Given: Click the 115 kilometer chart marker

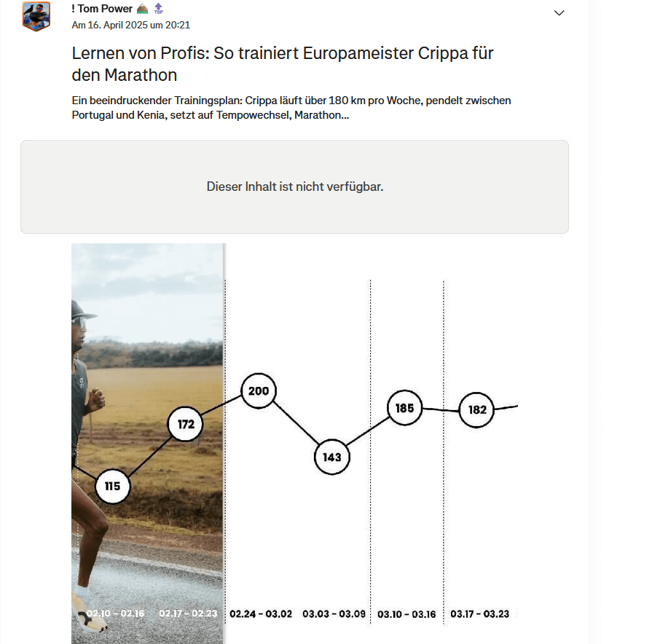Looking at the screenshot, I should (112, 487).
